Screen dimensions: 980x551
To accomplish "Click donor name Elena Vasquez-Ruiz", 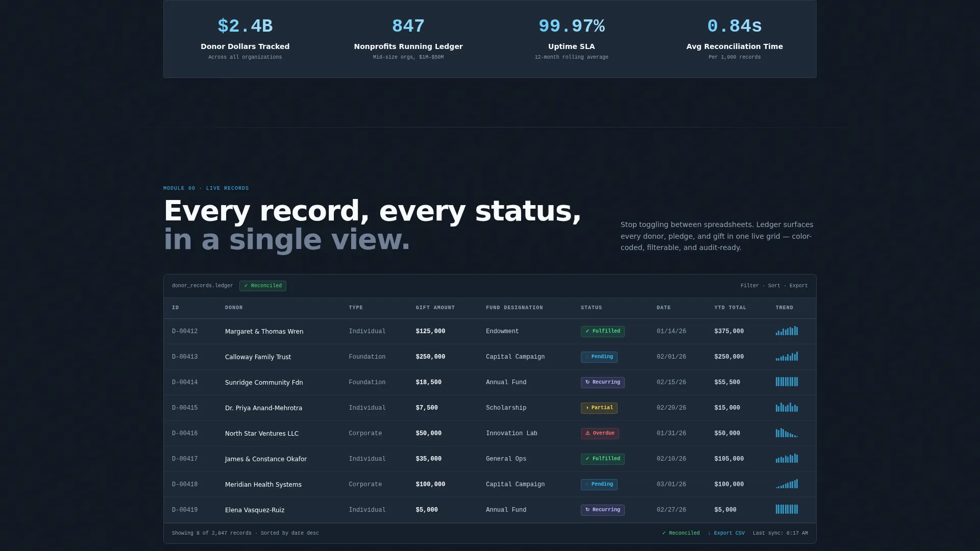I will (x=255, y=510).
